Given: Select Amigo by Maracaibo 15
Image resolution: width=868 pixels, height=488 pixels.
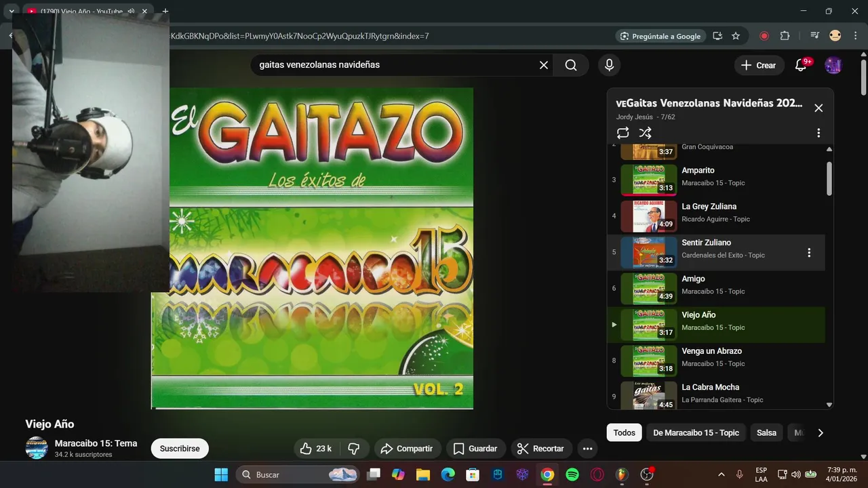Looking at the screenshot, I should click(716, 289).
